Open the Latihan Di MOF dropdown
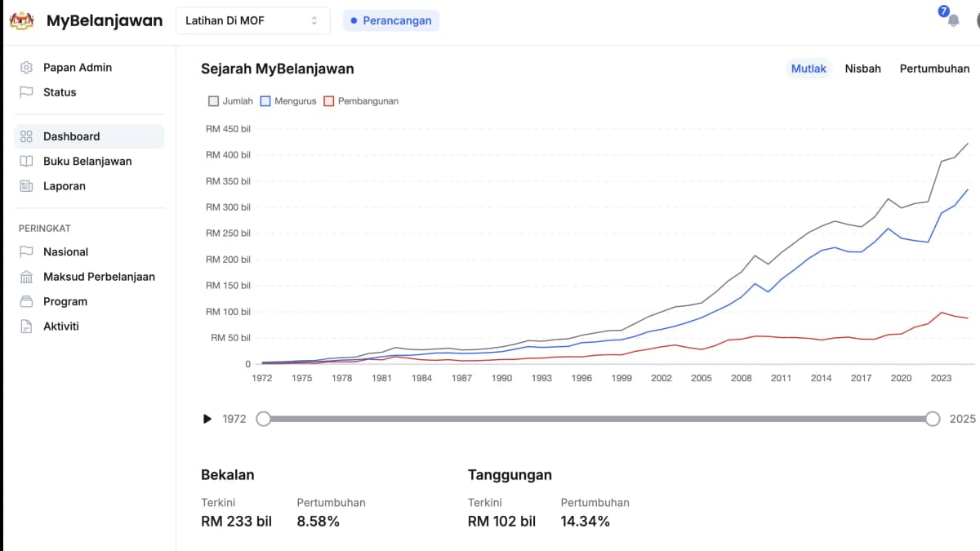The width and height of the screenshot is (980, 551). coord(253,20)
